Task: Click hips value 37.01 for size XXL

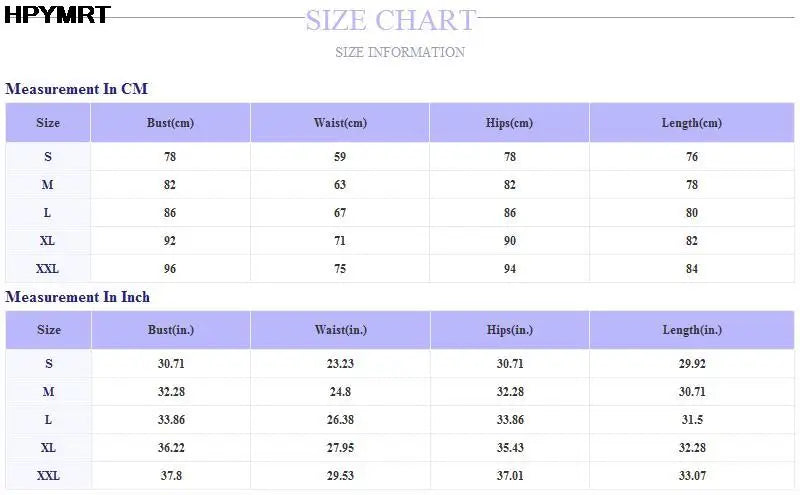Action: (x=509, y=476)
